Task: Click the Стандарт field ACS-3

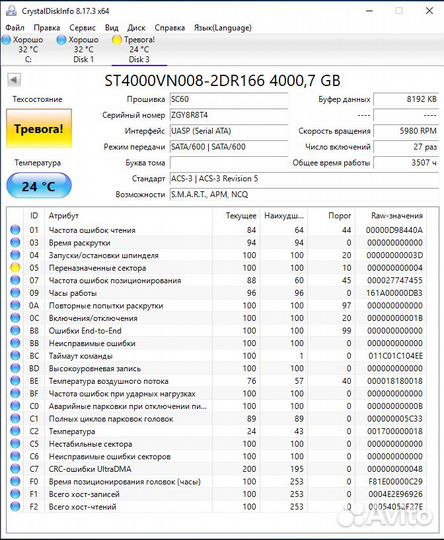Action: tap(304, 178)
